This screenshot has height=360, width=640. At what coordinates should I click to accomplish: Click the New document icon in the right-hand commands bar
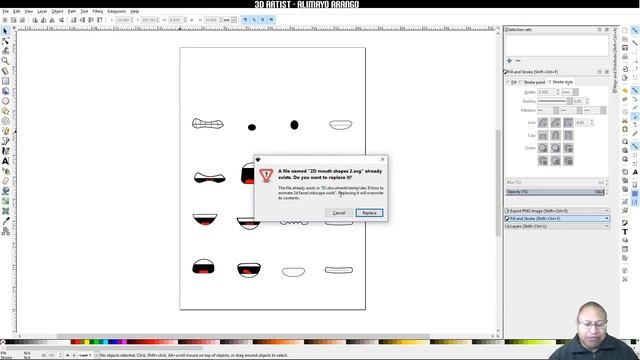(x=625, y=30)
